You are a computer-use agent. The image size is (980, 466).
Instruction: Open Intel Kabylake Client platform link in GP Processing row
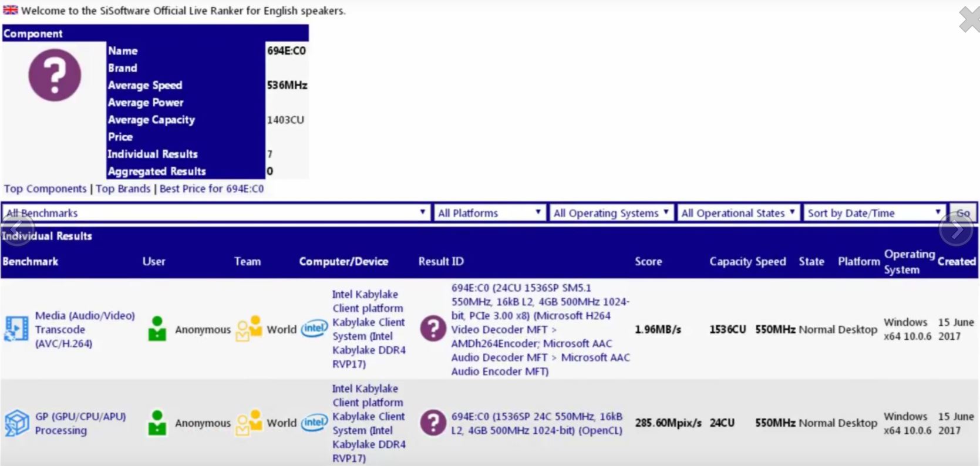(x=369, y=423)
